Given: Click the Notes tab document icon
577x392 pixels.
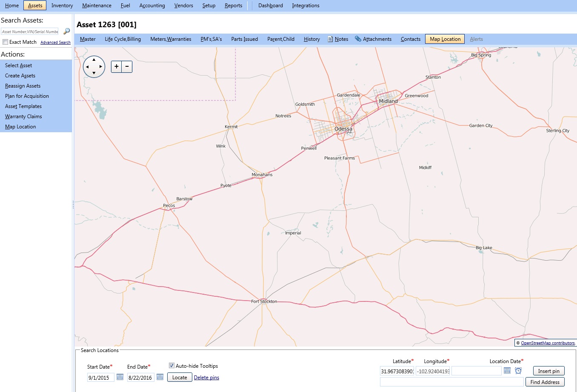Looking at the screenshot, I should pos(330,39).
